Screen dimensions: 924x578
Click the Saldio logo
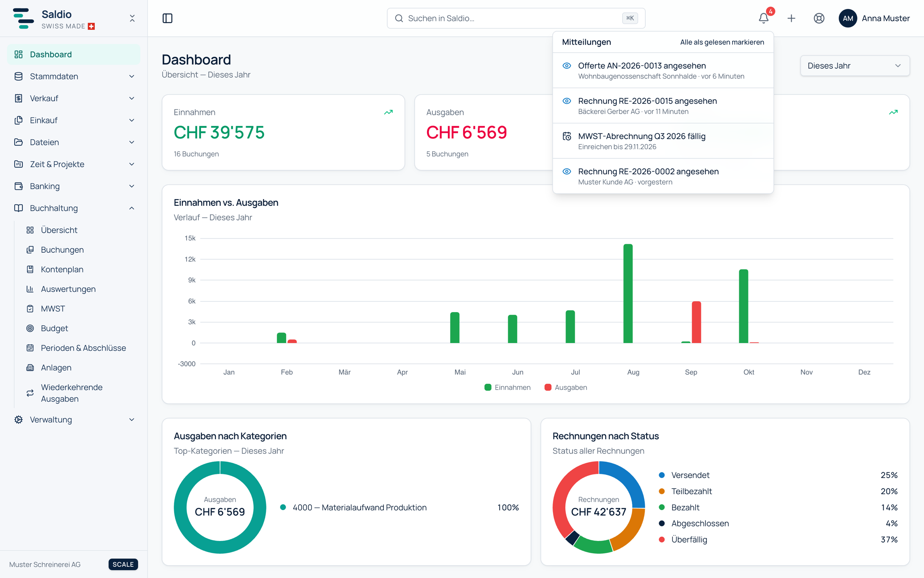23,18
